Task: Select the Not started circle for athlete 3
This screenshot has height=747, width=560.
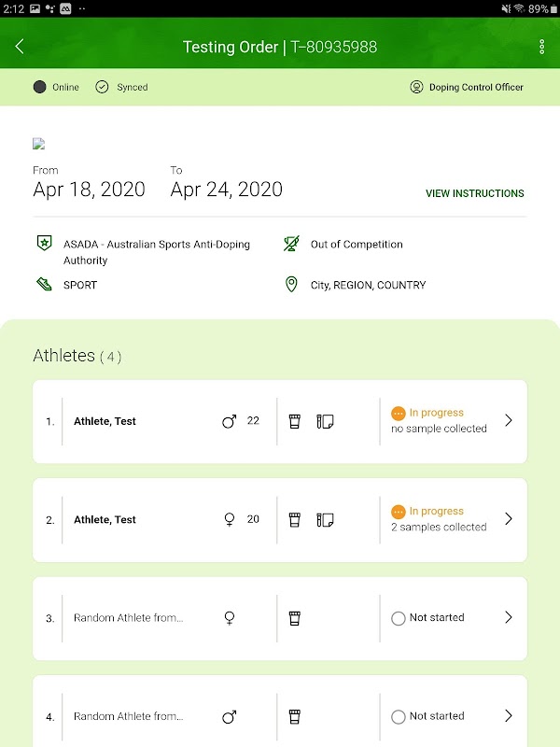Action: (x=399, y=618)
